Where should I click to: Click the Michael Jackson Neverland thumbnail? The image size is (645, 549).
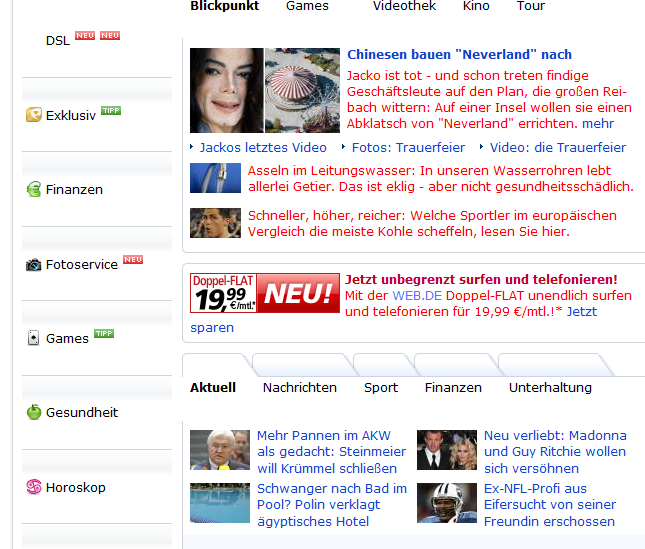coord(265,90)
